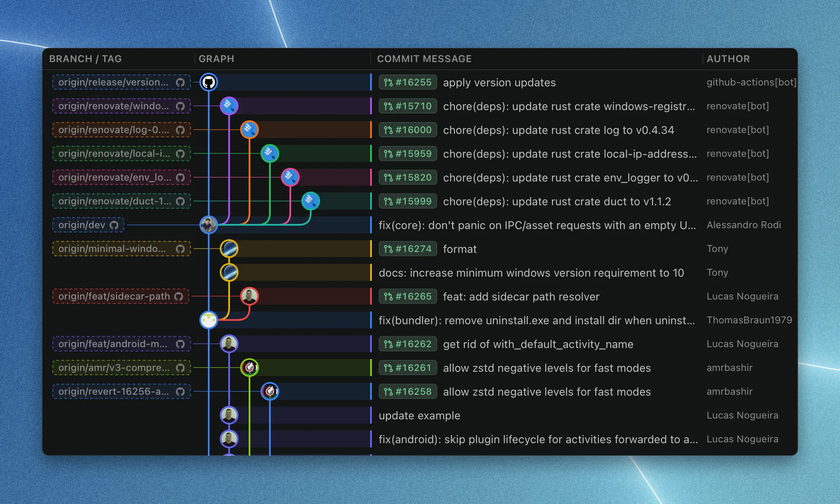Select renovate commit node for PR #15710
Viewport: 840px width, 504px height.
point(229,106)
